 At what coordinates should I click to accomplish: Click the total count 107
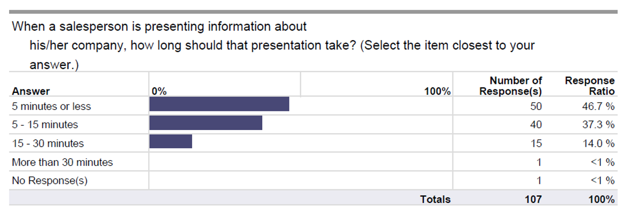click(x=533, y=199)
